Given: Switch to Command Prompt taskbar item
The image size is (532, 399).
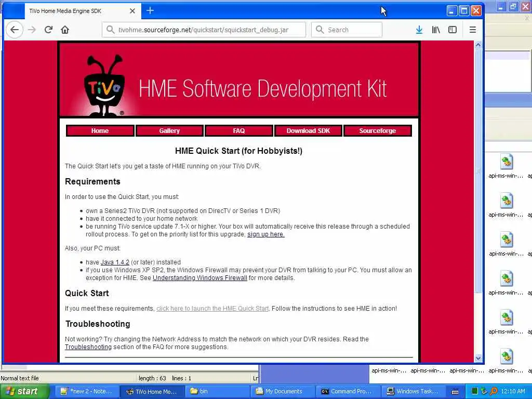Looking at the screenshot, I should [x=349, y=391].
